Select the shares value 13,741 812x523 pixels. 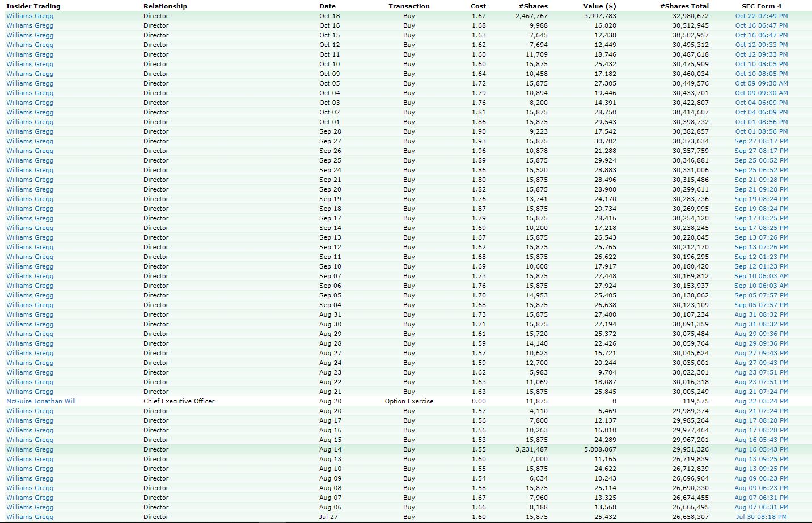(x=536, y=199)
